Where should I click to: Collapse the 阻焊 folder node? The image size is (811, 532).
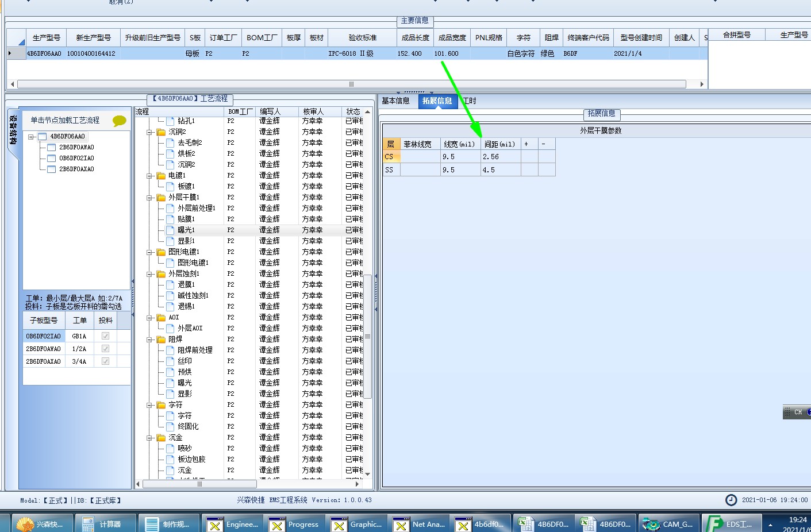(149, 340)
